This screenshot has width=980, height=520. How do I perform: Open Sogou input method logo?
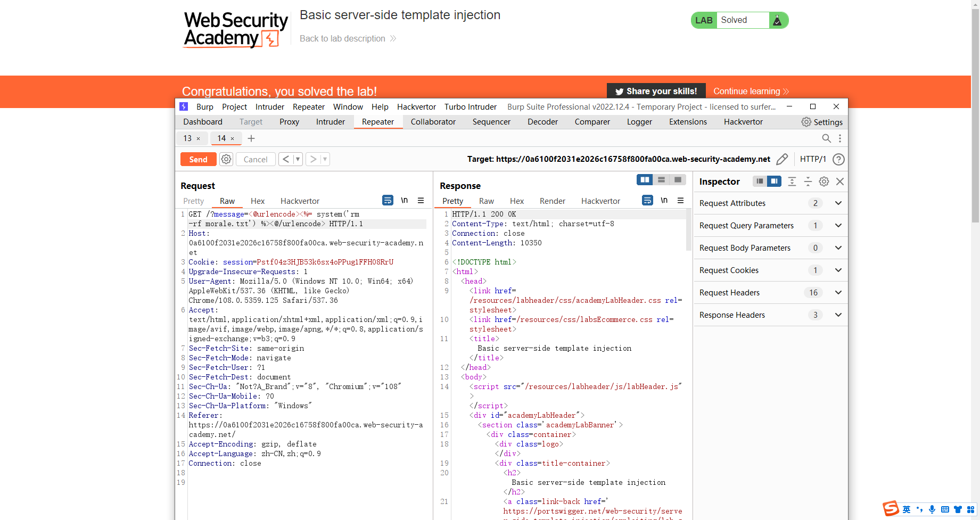click(x=891, y=509)
